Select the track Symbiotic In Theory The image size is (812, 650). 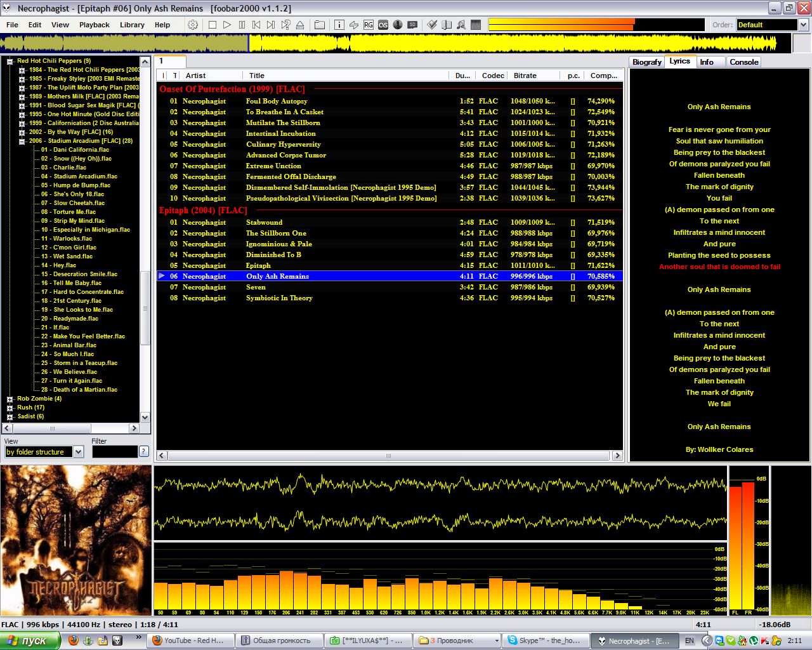[279, 298]
